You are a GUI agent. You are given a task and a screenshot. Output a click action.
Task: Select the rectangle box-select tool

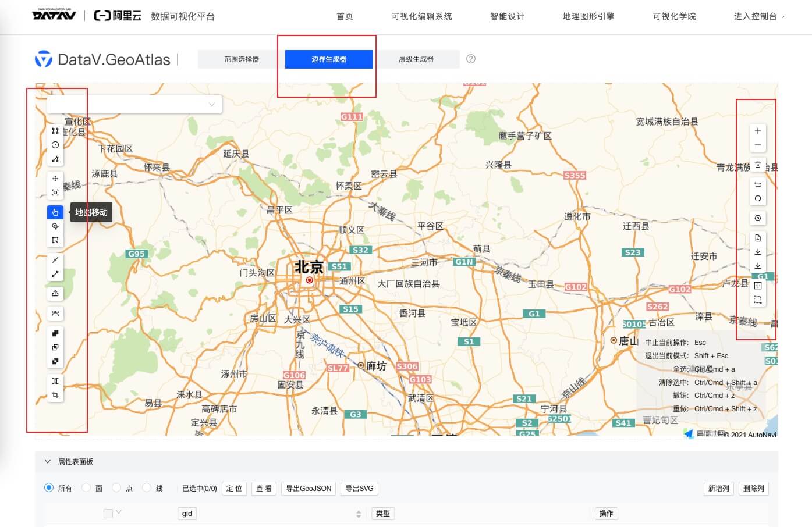(55, 240)
